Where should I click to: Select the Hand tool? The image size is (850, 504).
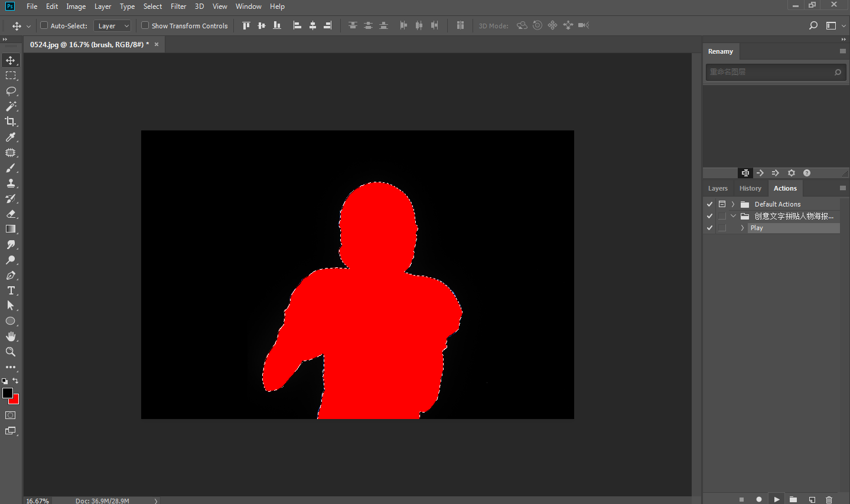[x=11, y=336]
